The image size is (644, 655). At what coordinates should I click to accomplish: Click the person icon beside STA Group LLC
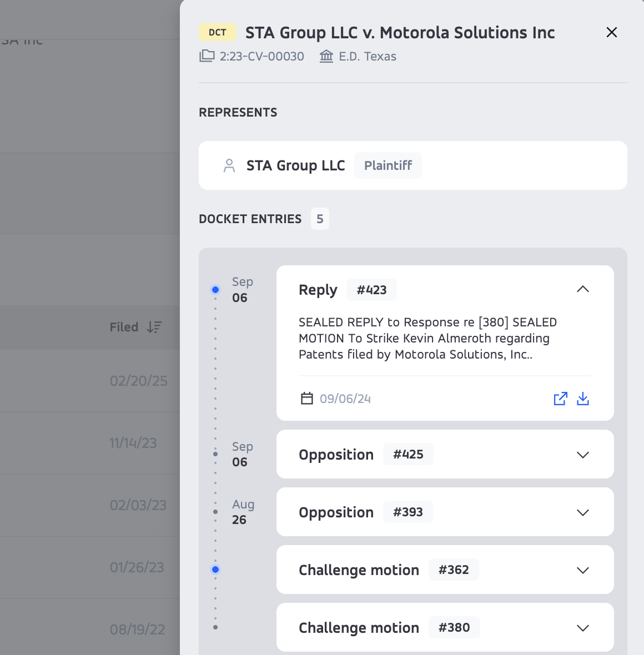pyautogui.click(x=229, y=165)
